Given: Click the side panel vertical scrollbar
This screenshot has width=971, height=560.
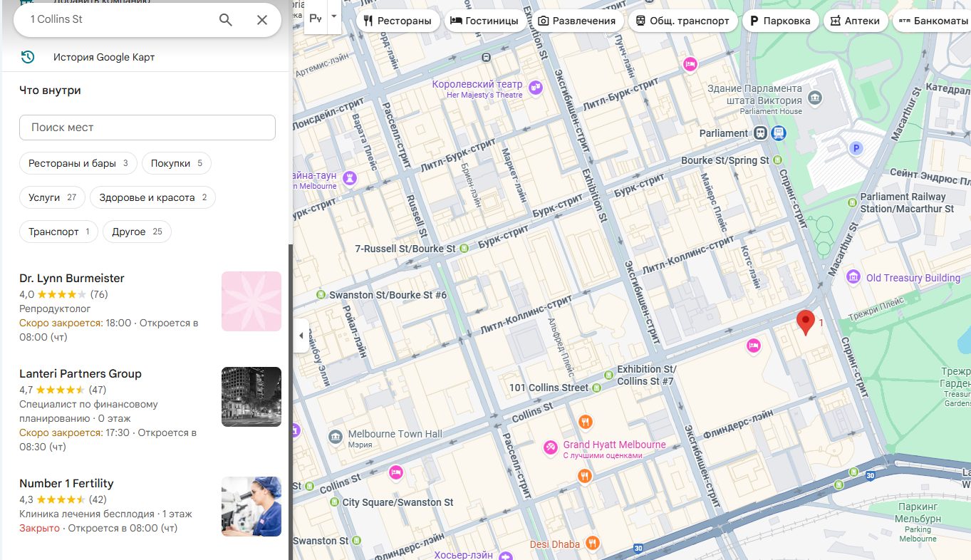Looking at the screenshot, I should (x=289, y=402).
